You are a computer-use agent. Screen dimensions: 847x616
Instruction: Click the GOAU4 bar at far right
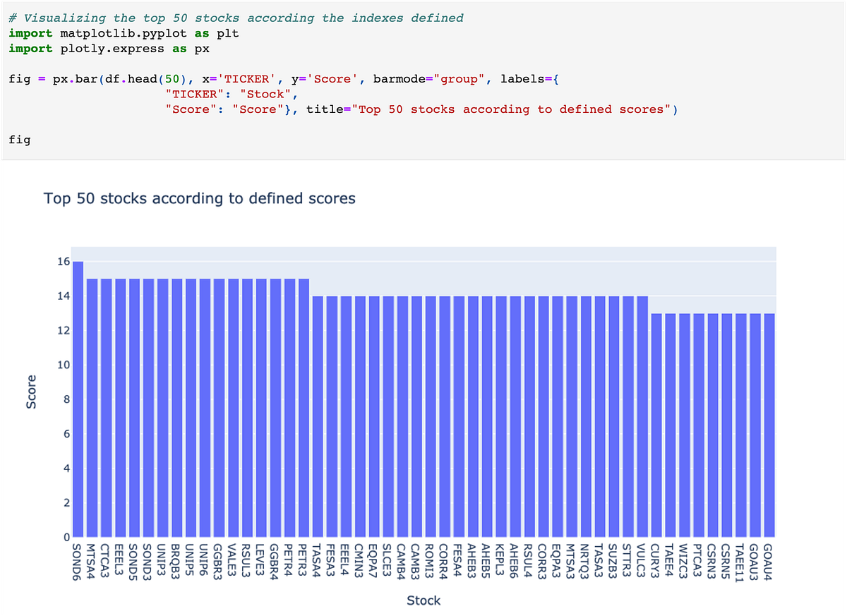[x=769, y=423]
